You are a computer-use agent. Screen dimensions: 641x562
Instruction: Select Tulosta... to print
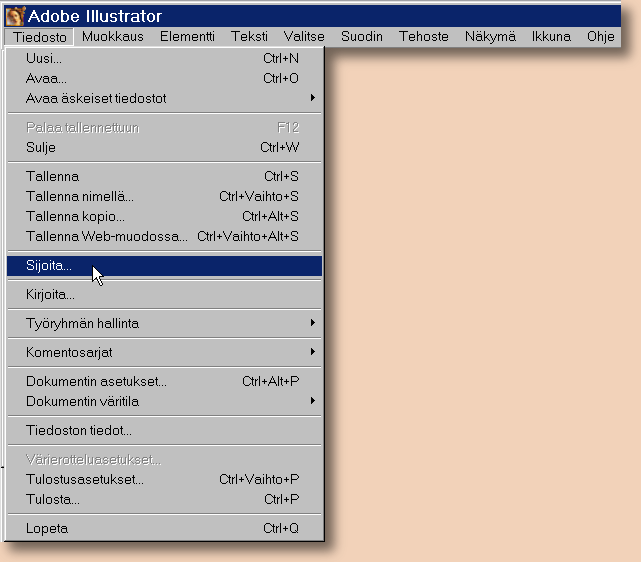point(53,499)
